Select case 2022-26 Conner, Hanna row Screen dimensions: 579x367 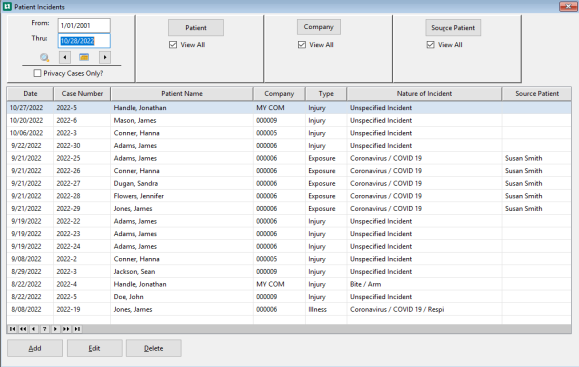(289, 171)
